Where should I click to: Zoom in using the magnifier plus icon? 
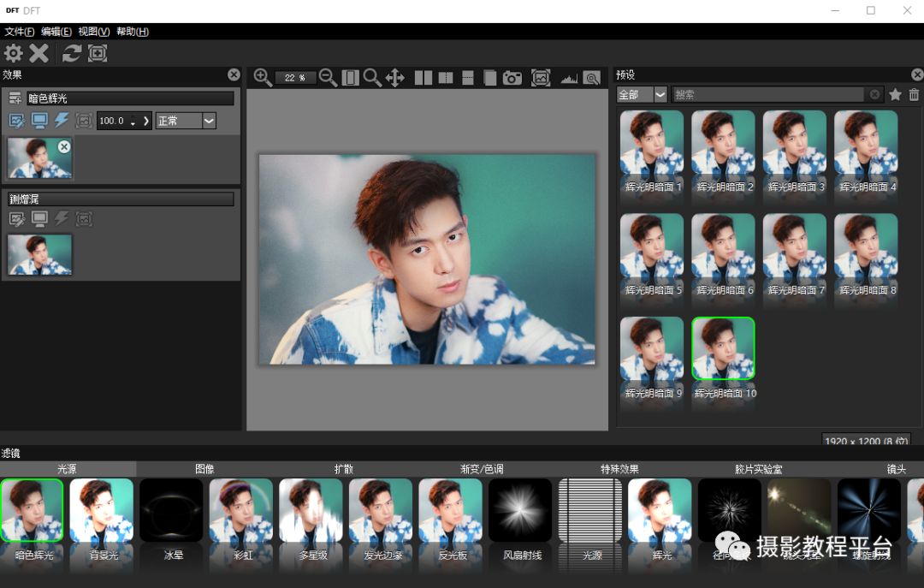point(263,77)
